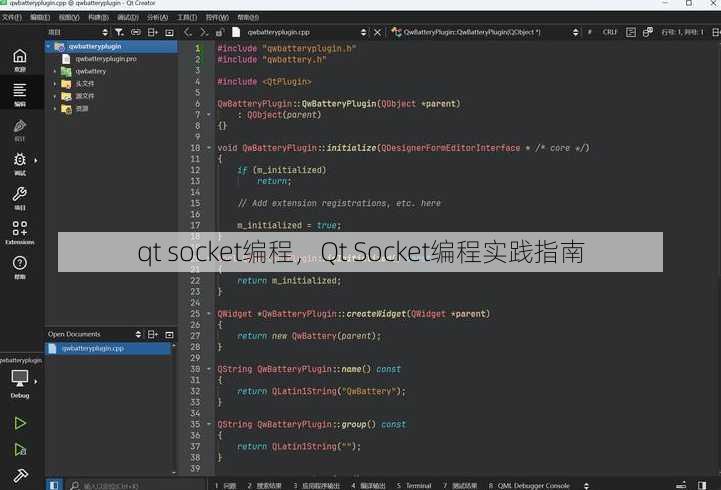Open the View menu
The image size is (721, 490).
click(69, 17)
